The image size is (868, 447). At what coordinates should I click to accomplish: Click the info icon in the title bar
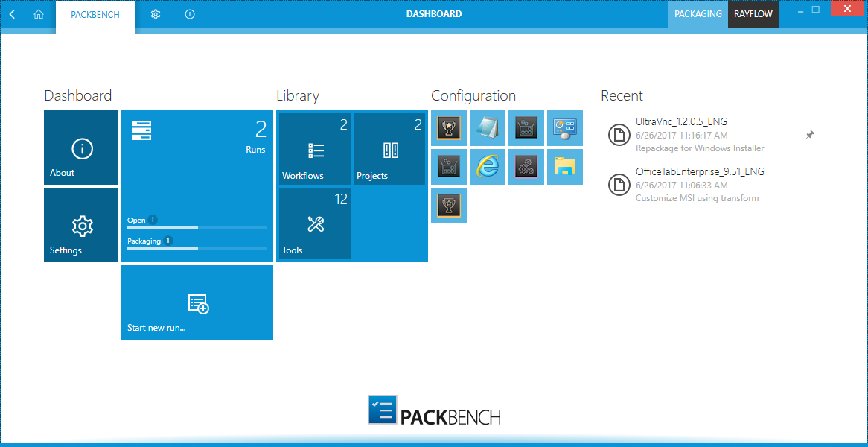190,13
